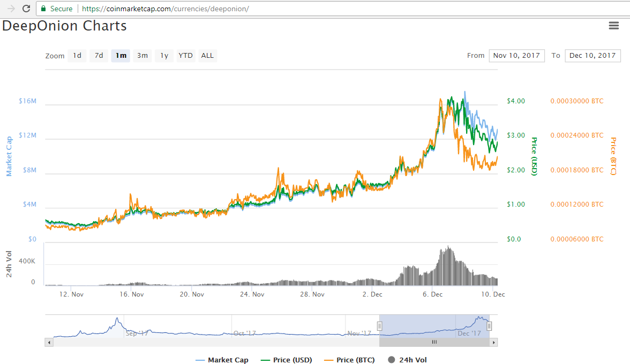
Task: Click the 'DeepOnion Charts' heading
Action: (x=64, y=26)
